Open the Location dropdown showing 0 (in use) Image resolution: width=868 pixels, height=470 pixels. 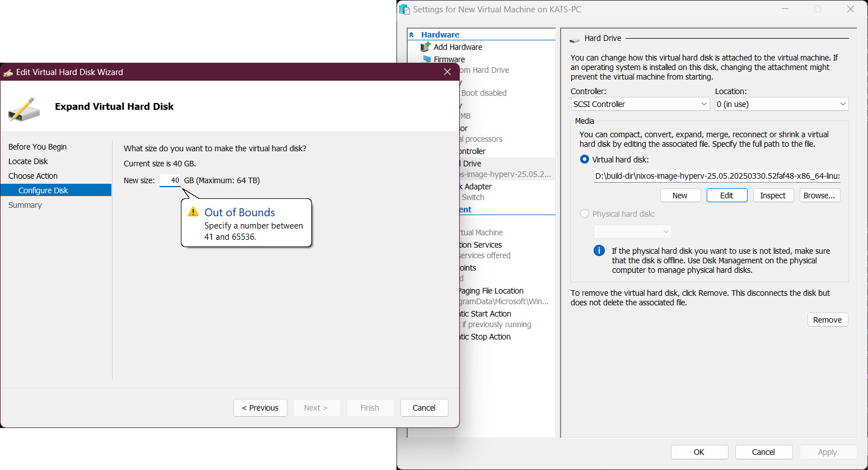[x=782, y=104]
